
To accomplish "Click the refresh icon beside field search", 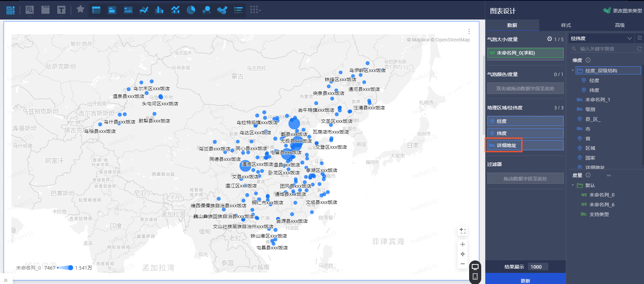I will pyautogui.click(x=639, y=49).
